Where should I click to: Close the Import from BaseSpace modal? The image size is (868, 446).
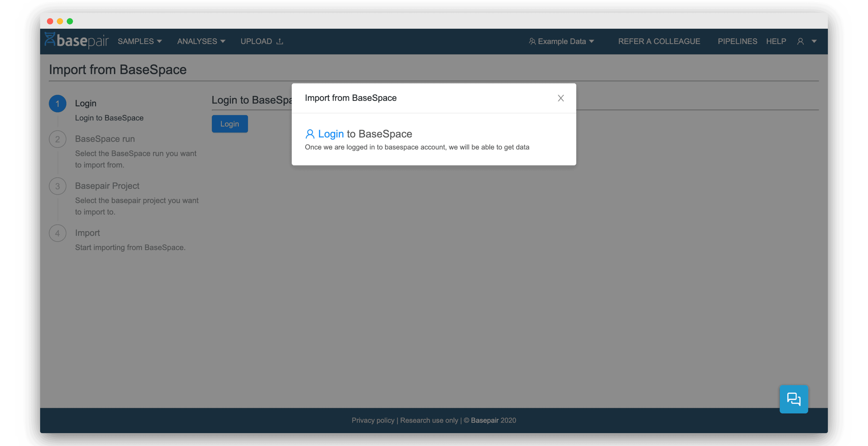(561, 98)
